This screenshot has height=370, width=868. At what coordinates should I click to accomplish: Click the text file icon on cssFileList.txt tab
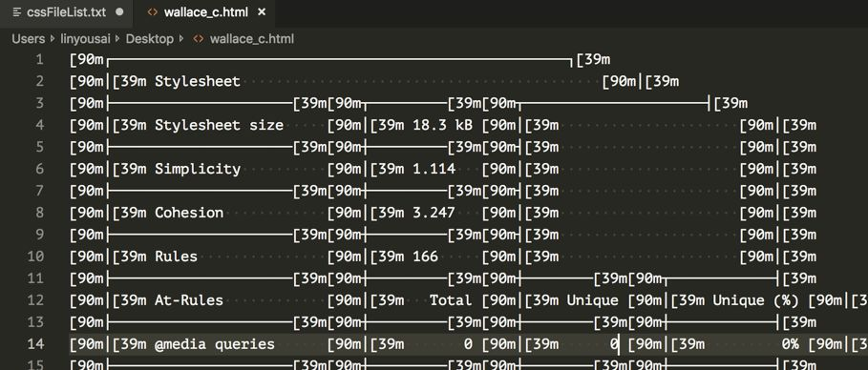16,12
